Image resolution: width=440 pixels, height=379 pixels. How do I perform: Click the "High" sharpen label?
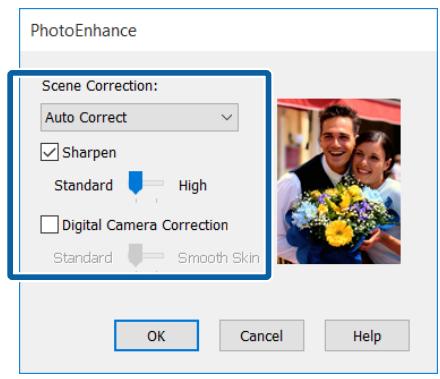point(193,186)
